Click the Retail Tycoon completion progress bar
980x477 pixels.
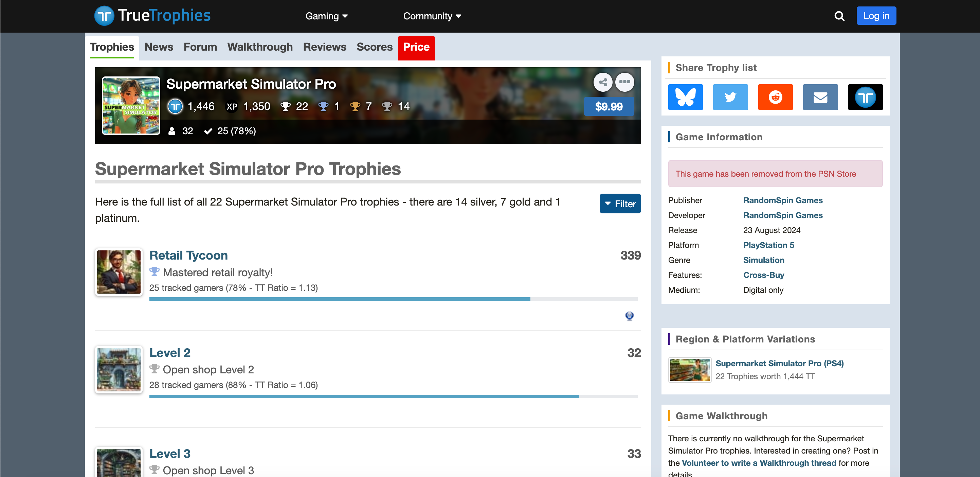[393, 299]
